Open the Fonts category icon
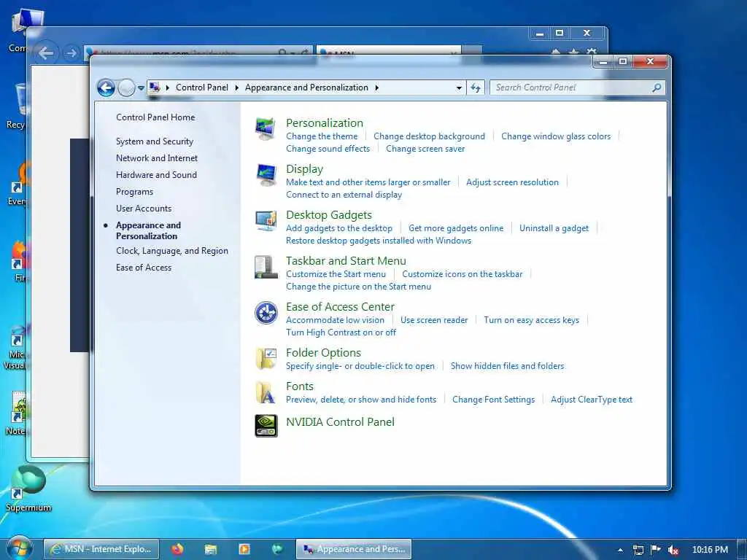Screen dimensions: 747x560 (x=266, y=392)
